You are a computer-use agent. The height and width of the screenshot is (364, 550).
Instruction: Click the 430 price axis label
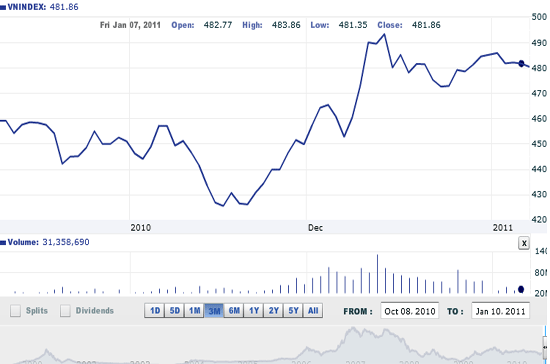coord(539,194)
